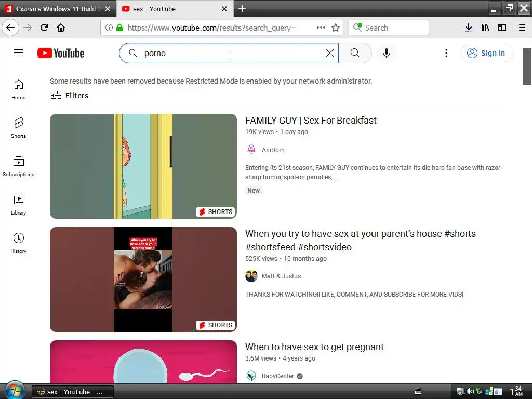The width and height of the screenshot is (532, 399).
Task: Open the downloads arrow in browser toolbar
Action: coord(469,28)
